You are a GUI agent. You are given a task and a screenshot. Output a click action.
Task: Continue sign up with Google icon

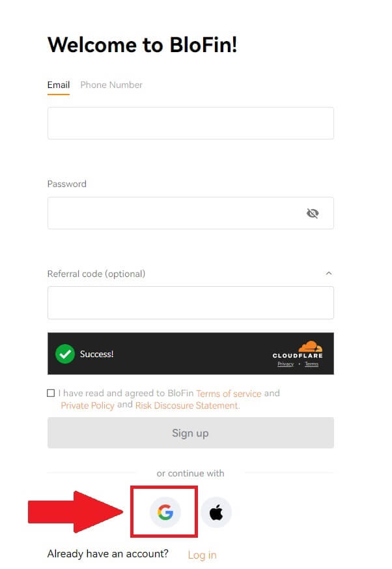tap(165, 512)
